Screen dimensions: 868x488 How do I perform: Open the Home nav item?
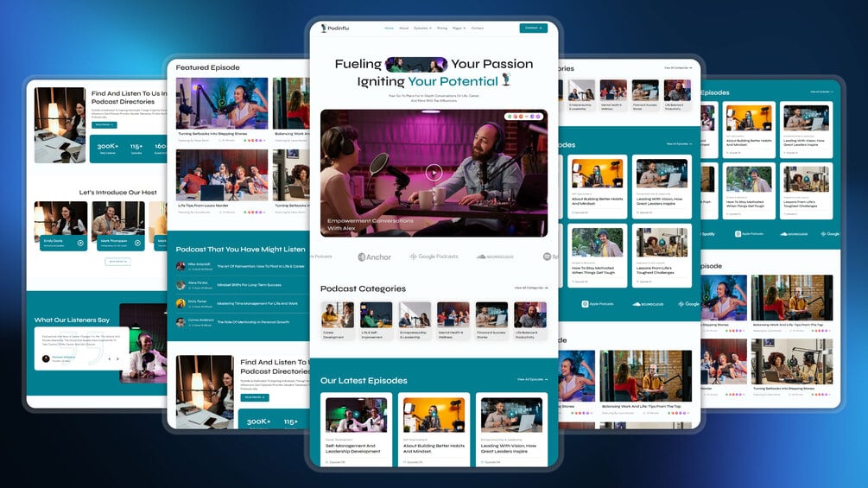390,28
